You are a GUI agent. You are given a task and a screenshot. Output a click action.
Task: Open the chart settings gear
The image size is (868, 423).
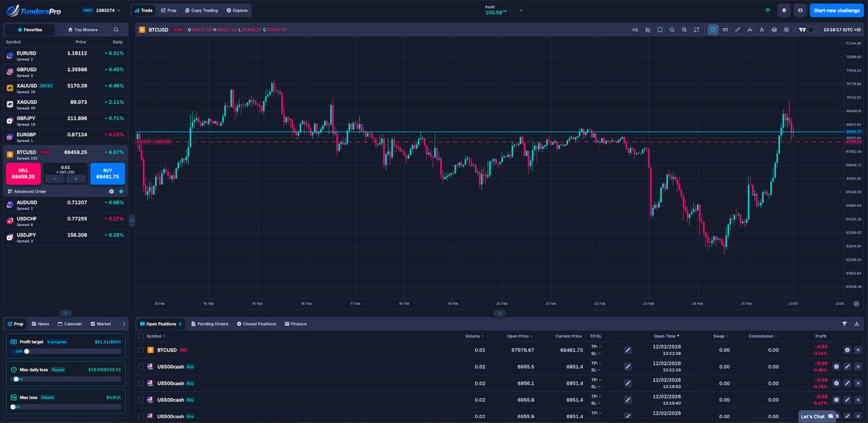(786, 29)
